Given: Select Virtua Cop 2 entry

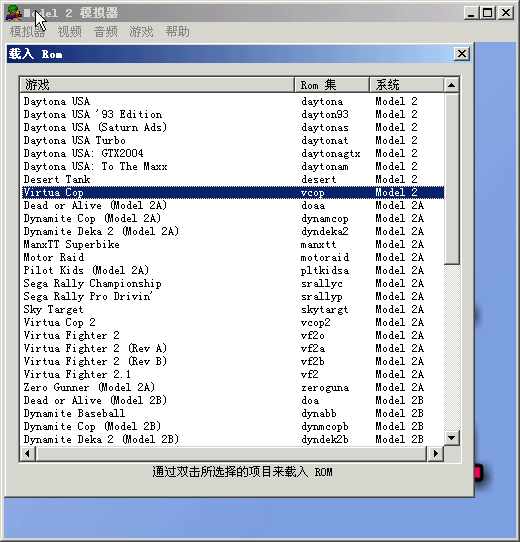Looking at the screenshot, I should 233,323.
